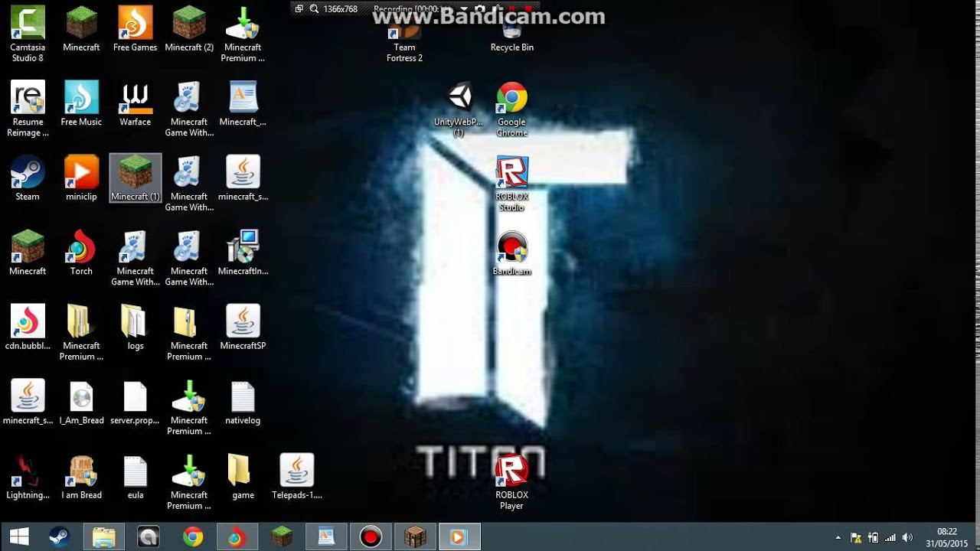980x551 pixels.
Task: Open the Windows Start button
Action: (x=19, y=537)
